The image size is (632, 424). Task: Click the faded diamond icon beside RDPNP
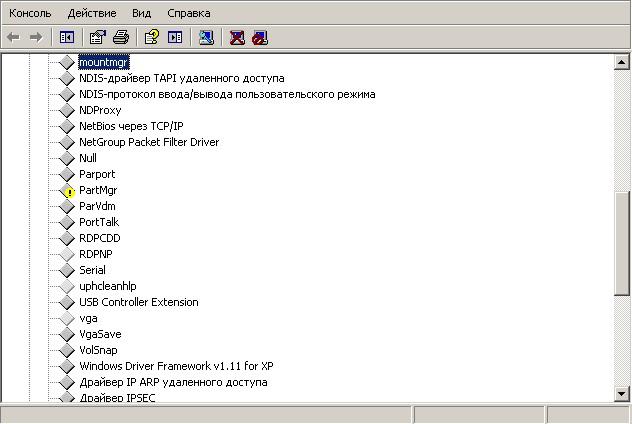point(67,254)
